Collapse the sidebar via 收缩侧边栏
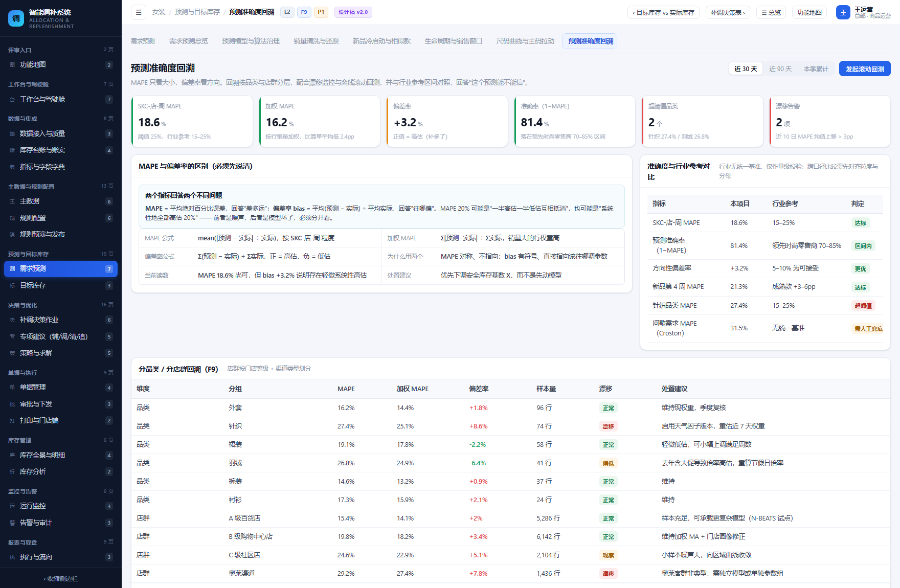 pos(61,579)
